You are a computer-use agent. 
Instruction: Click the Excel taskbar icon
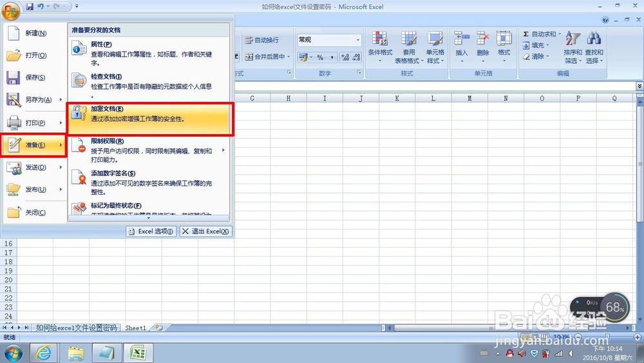[138, 353]
